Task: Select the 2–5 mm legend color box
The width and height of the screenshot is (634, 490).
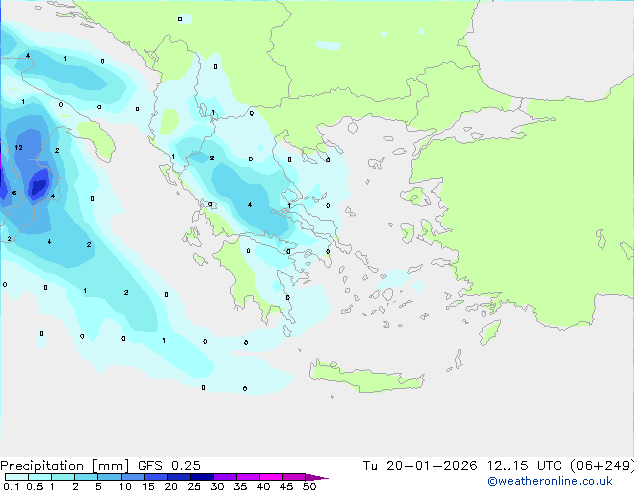Action: pyautogui.click(x=86, y=477)
